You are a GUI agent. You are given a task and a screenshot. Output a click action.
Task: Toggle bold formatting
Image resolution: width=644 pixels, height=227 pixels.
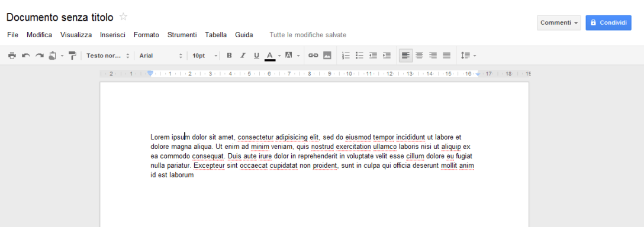click(230, 56)
